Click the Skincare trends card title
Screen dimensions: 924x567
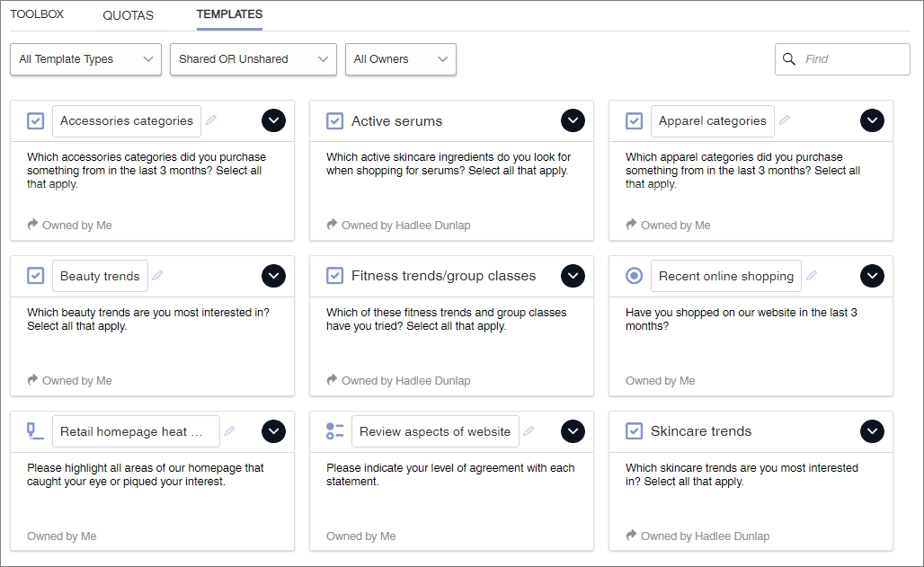coord(701,430)
